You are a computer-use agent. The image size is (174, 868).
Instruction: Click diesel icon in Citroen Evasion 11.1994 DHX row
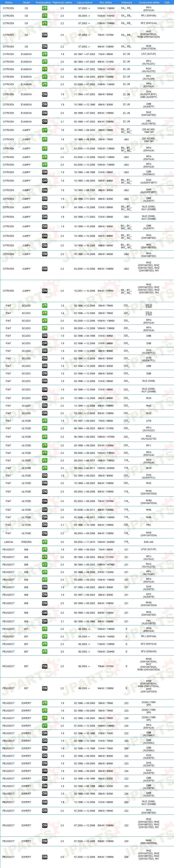pyautogui.click(x=45, y=95)
